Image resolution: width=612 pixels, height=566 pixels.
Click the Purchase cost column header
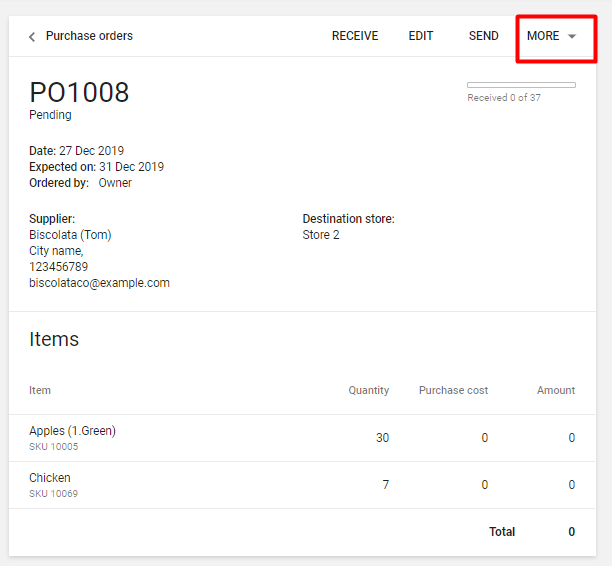tap(453, 390)
